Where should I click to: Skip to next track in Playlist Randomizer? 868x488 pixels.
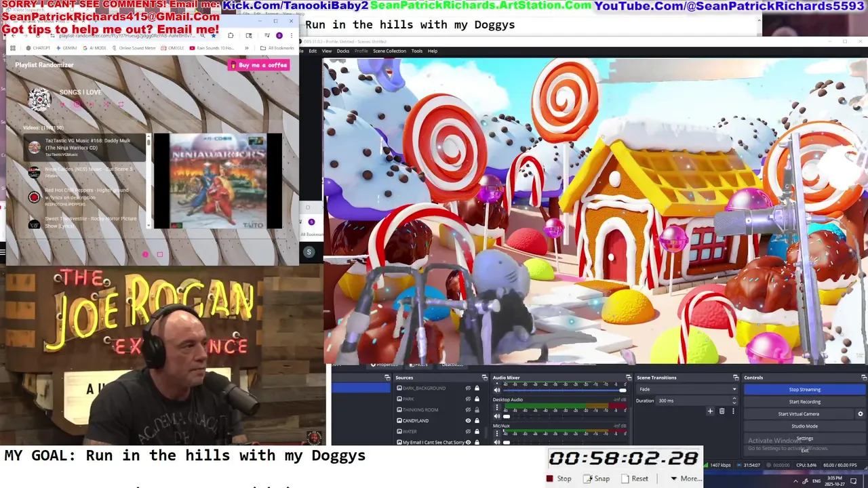point(92,104)
